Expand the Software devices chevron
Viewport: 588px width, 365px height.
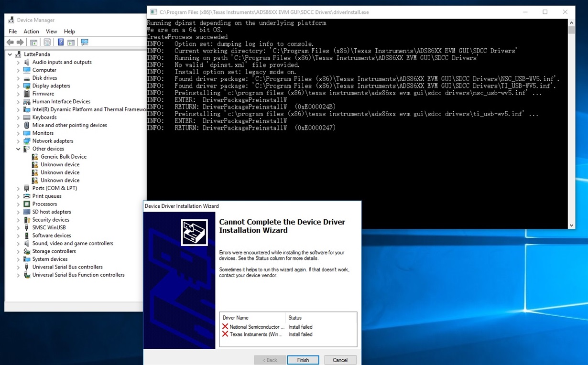[18, 236]
